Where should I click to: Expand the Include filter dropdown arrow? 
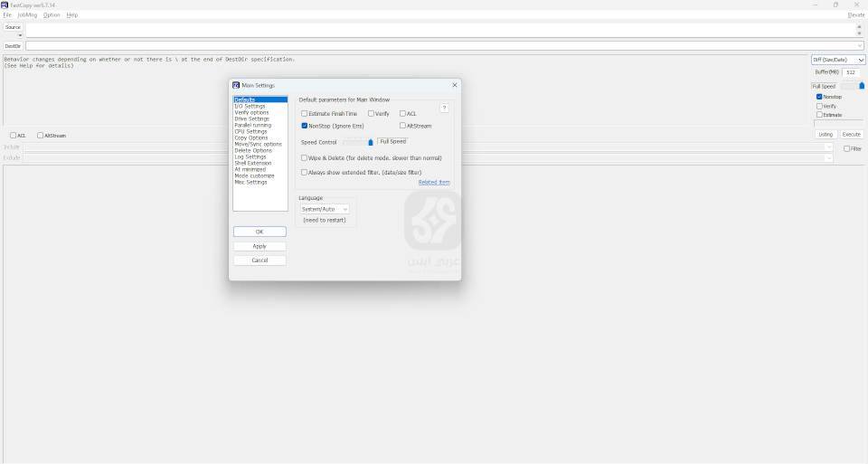click(829, 147)
